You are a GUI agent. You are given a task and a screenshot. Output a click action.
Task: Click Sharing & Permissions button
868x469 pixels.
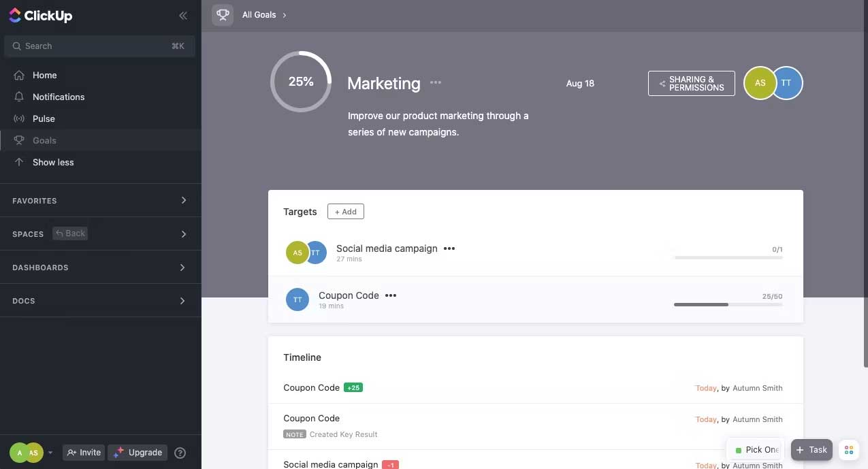point(691,84)
